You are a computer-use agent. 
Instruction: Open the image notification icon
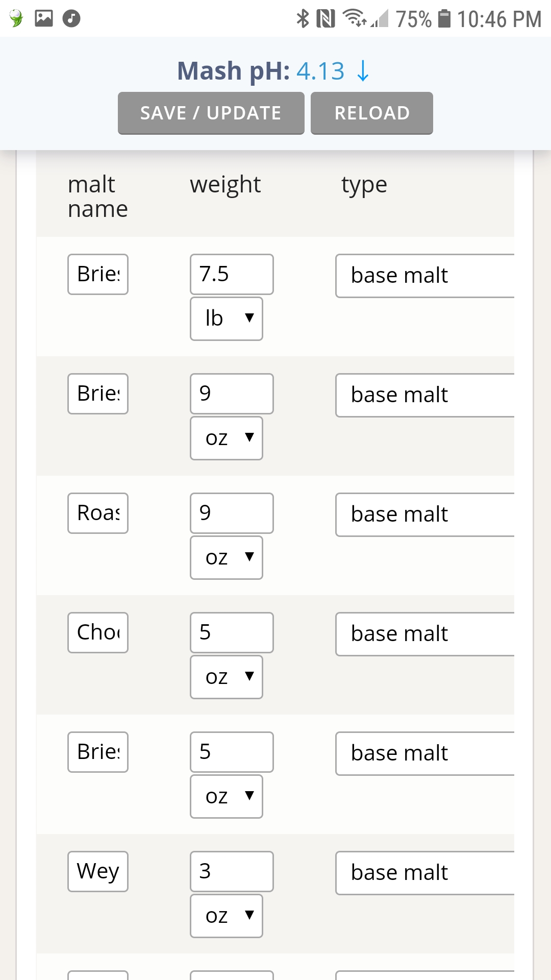[44, 18]
